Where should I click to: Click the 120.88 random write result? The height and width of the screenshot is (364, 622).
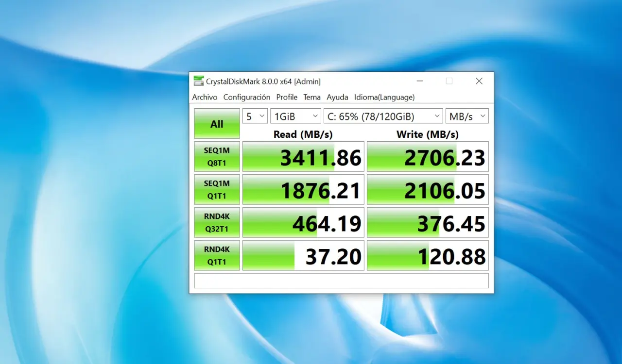click(x=427, y=256)
